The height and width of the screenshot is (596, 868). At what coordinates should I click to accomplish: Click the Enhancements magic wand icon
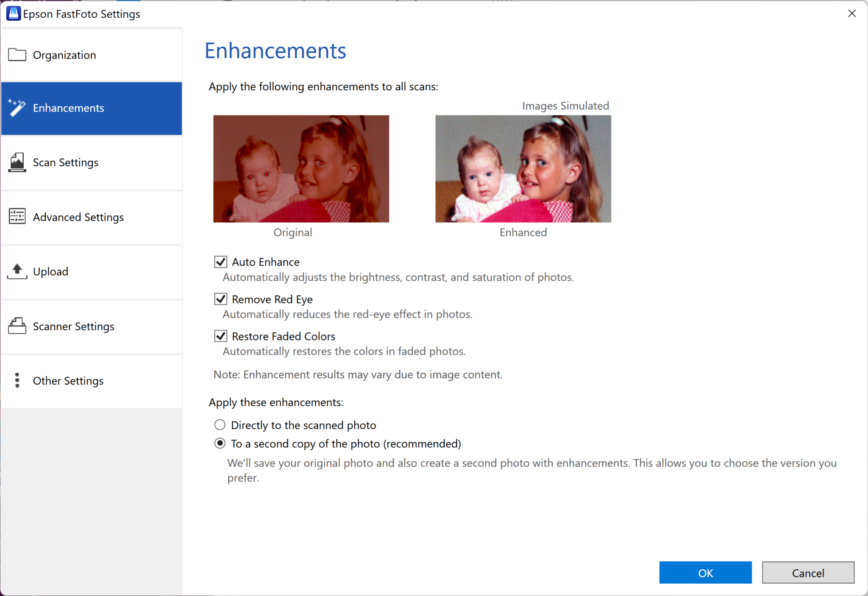point(17,108)
